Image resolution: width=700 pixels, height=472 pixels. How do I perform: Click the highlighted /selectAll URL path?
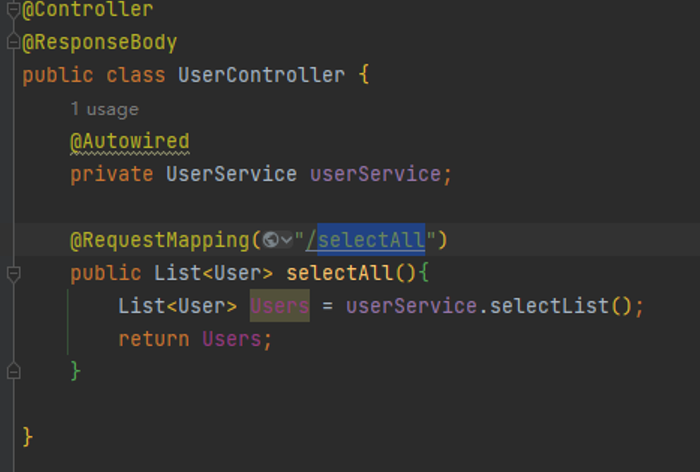(x=371, y=240)
